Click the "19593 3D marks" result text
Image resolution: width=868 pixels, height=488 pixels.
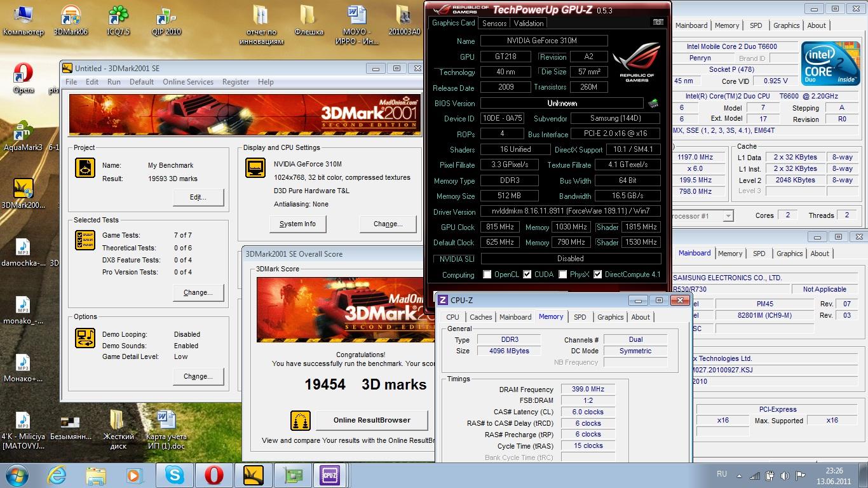(173, 179)
